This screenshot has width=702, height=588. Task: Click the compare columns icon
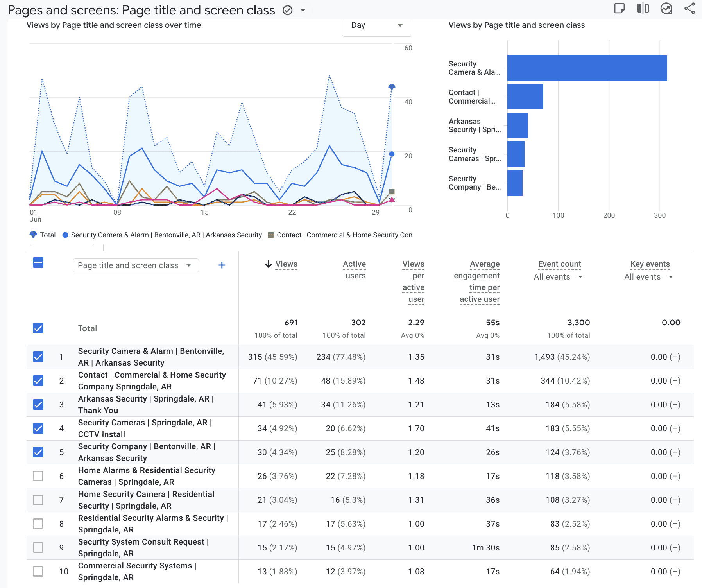[x=643, y=9]
